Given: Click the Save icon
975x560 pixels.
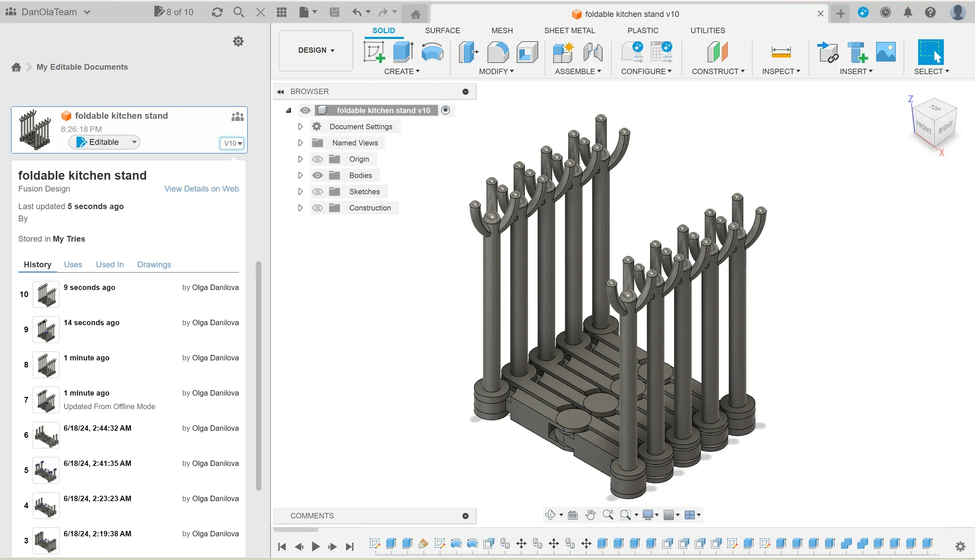Looking at the screenshot, I should click(334, 12).
